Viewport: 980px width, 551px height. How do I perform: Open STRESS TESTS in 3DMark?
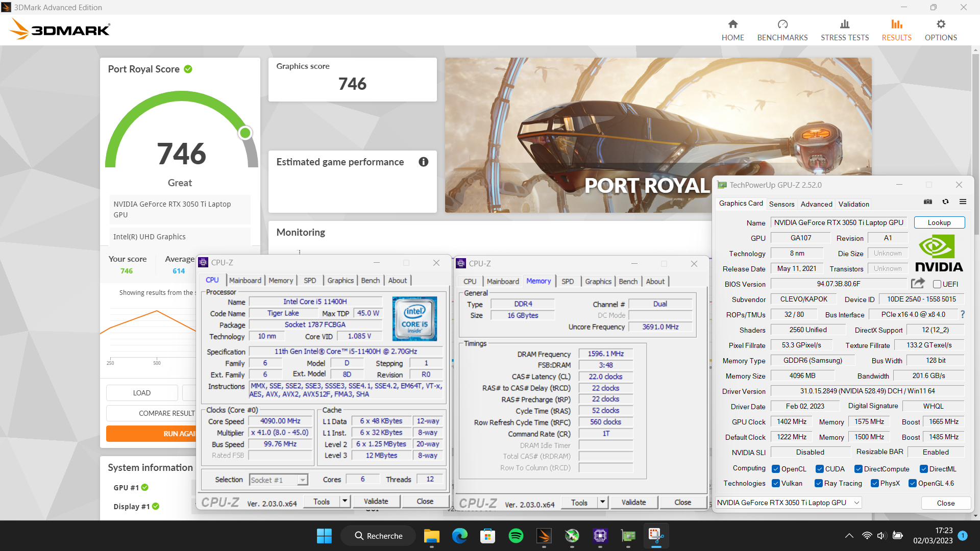845,30
